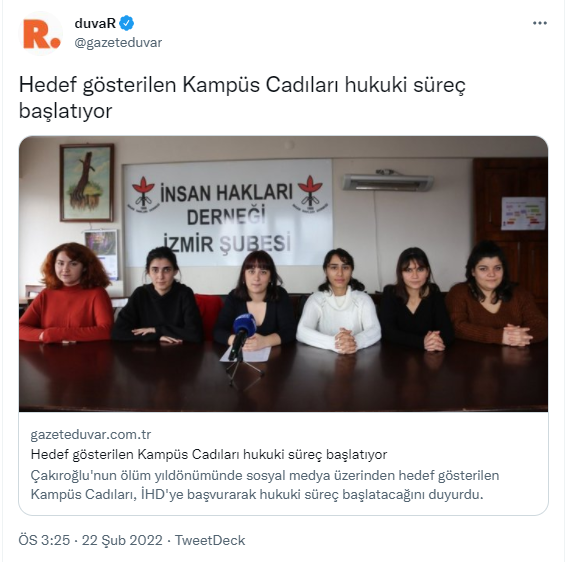Click the blue verified badge beside duvaR

click(127, 23)
